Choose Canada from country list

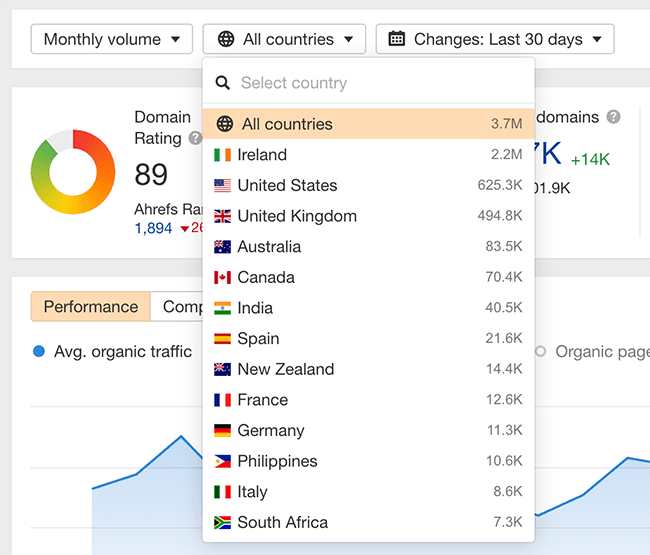pyautogui.click(x=369, y=277)
